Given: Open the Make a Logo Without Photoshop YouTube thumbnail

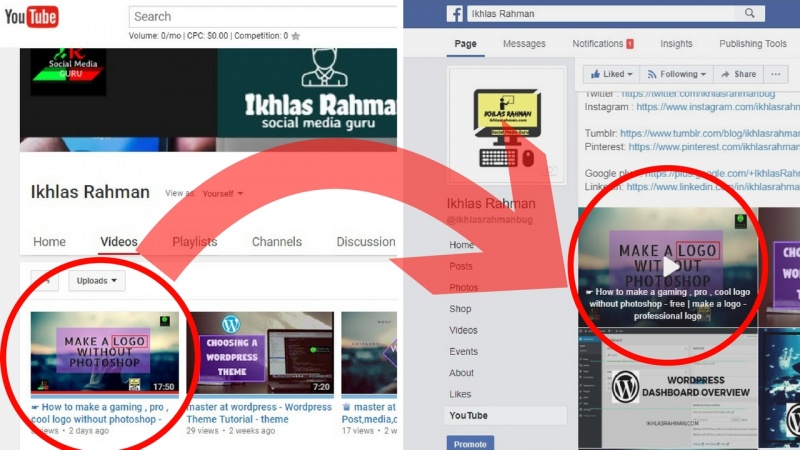Looking at the screenshot, I should [x=105, y=353].
